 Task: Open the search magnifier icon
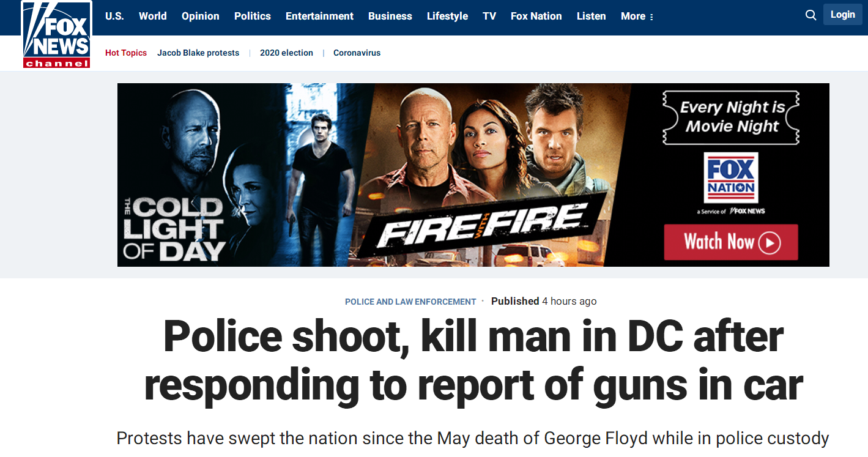pyautogui.click(x=811, y=15)
